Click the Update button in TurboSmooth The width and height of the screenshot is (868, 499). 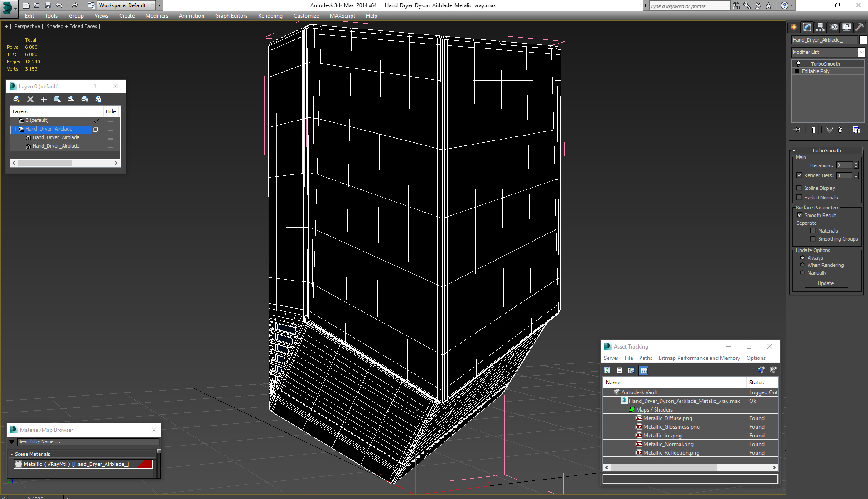(825, 283)
